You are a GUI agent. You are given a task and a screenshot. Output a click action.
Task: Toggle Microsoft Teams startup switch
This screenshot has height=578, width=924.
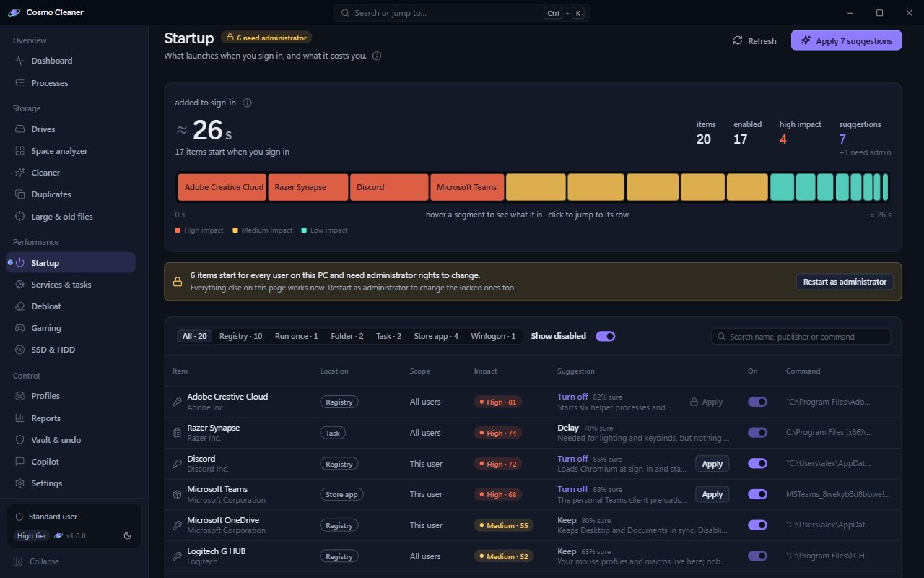758,494
